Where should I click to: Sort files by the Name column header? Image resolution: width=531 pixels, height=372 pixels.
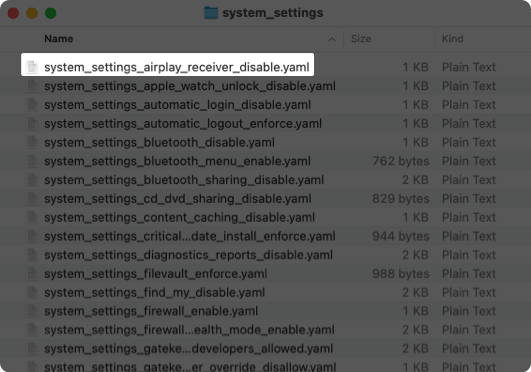[x=59, y=39]
